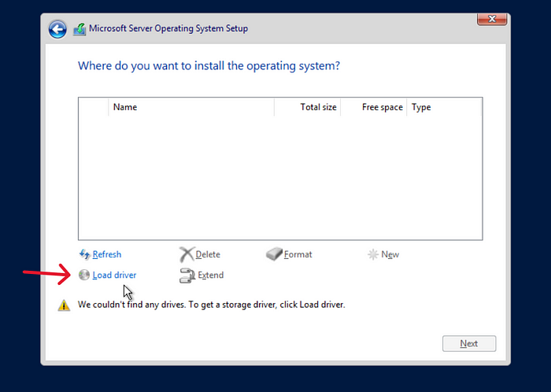Click the Delete X icon
Viewport: 551px width, 392px height.
(x=187, y=254)
